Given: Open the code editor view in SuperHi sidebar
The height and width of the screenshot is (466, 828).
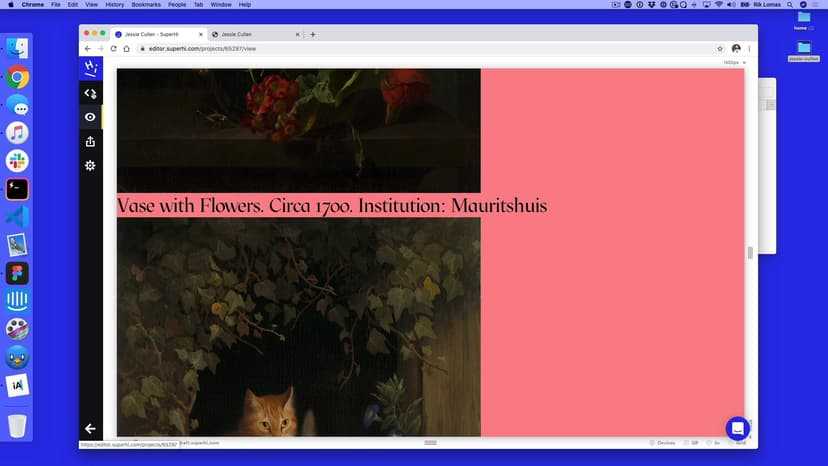Looking at the screenshot, I should [x=90, y=93].
